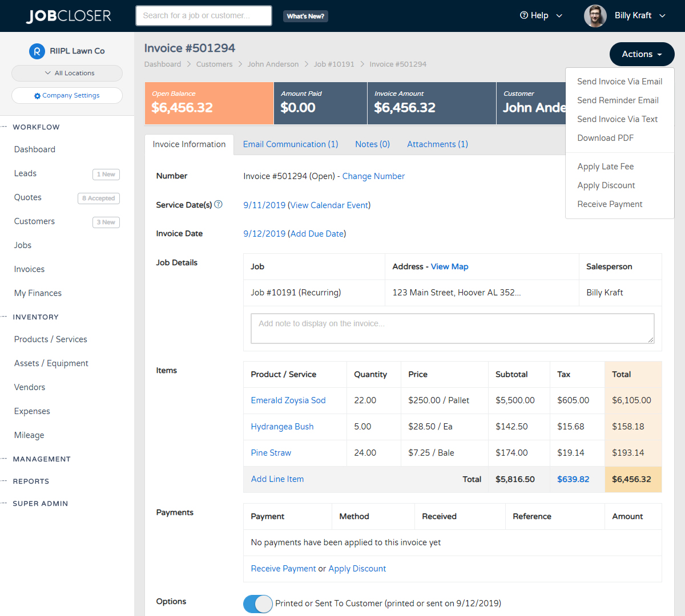Image resolution: width=685 pixels, height=616 pixels.
Task: Switch to the Email Communication tab
Action: pyautogui.click(x=290, y=144)
